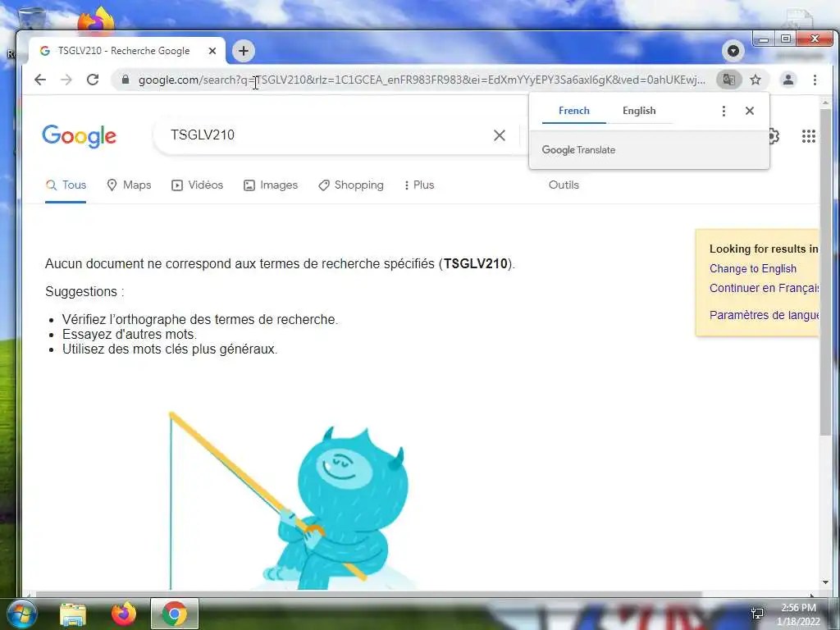
Task: Open Google search settings gear icon
Action: [773, 136]
